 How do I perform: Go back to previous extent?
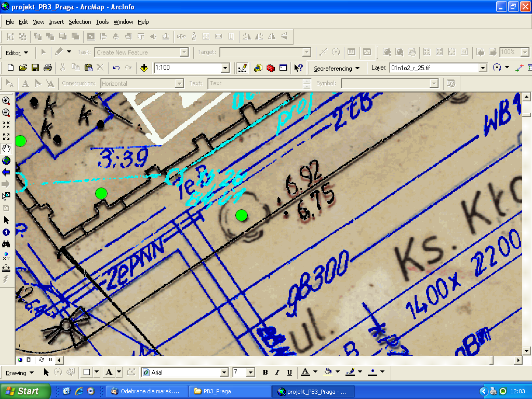tap(6, 172)
